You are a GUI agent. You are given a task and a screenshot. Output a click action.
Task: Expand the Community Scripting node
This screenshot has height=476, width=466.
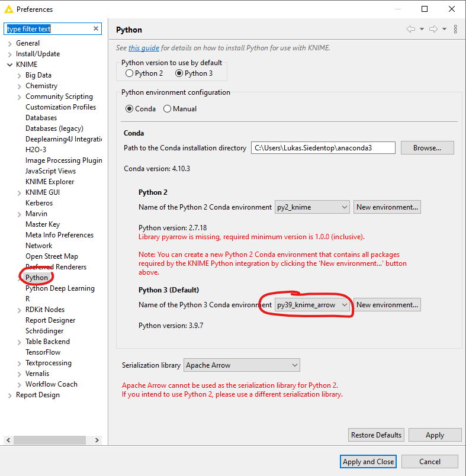[19, 97]
